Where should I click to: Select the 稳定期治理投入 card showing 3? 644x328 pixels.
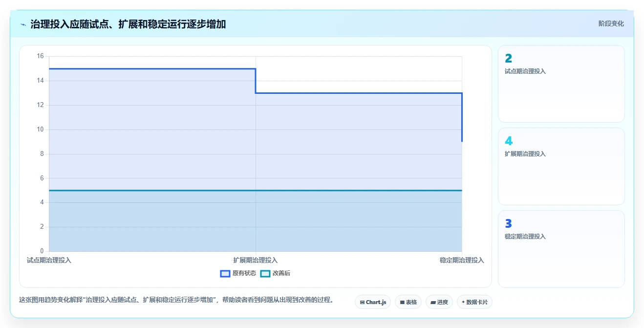pyautogui.click(x=561, y=249)
